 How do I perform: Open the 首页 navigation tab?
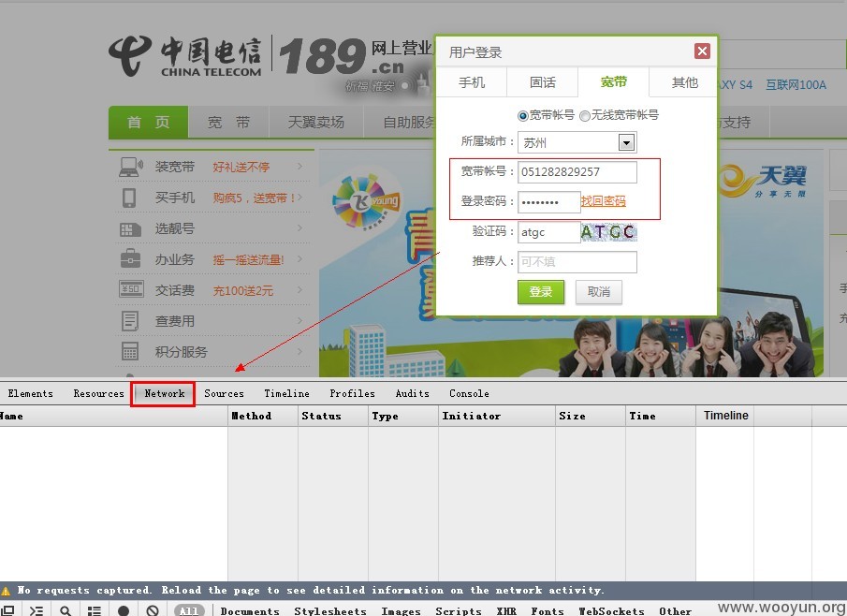tap(148, 122)
